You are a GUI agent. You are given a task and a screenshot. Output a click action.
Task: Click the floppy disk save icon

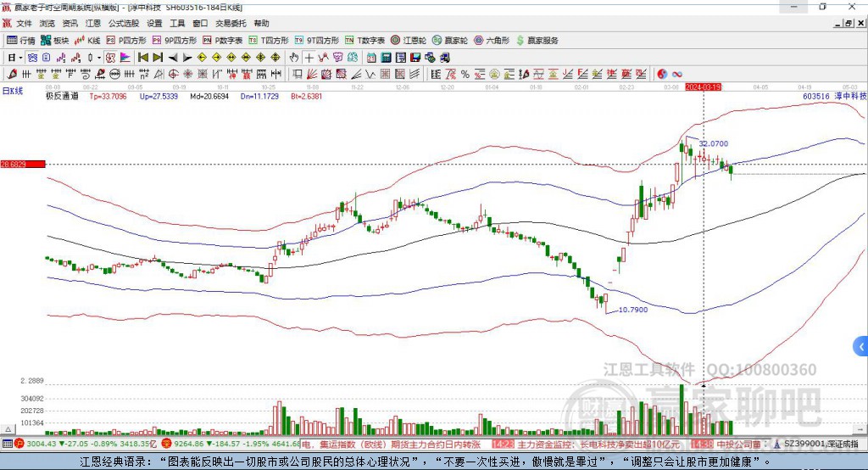pyautogui.click(x=415, y=58)
